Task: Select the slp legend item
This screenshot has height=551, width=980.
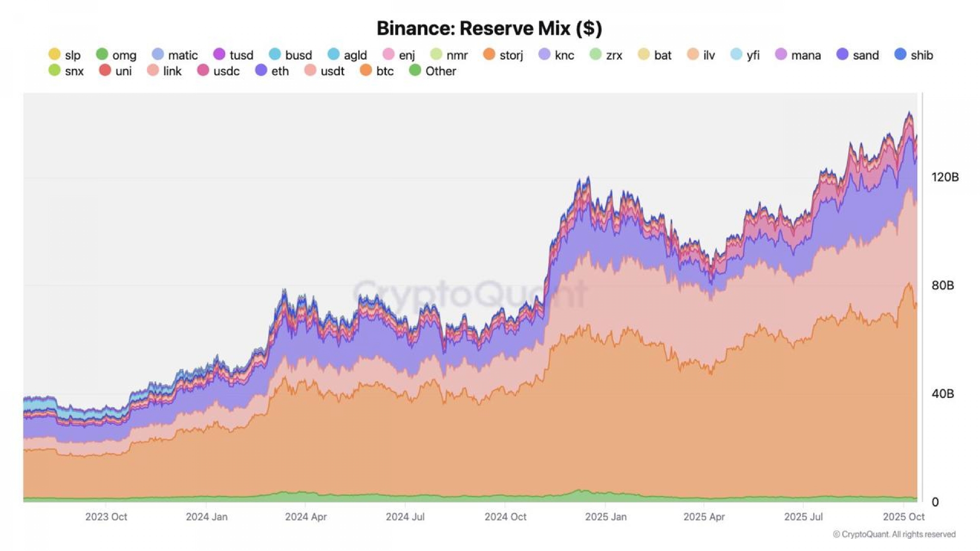Action: tap(65, 55)
